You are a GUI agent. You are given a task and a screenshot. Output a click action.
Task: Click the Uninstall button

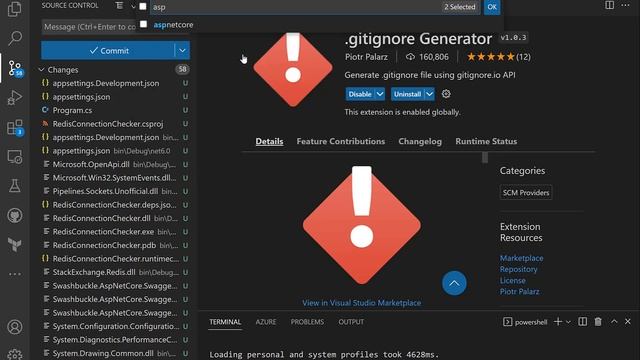[x=407, y=94]
